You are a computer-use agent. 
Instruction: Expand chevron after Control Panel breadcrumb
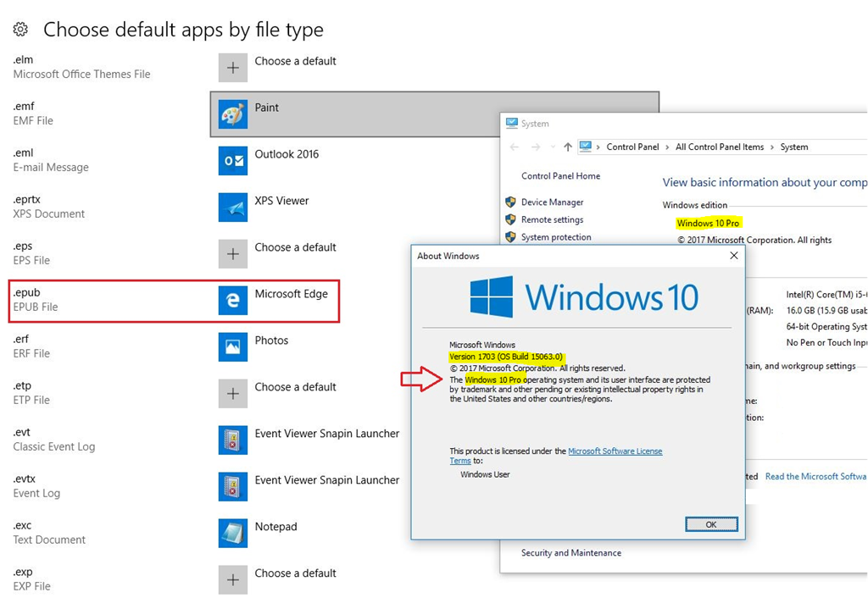[x=667, y=147]
